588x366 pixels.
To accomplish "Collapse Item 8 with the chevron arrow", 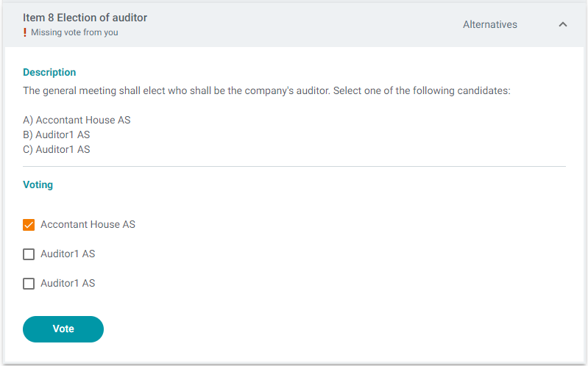I will 562,24.
